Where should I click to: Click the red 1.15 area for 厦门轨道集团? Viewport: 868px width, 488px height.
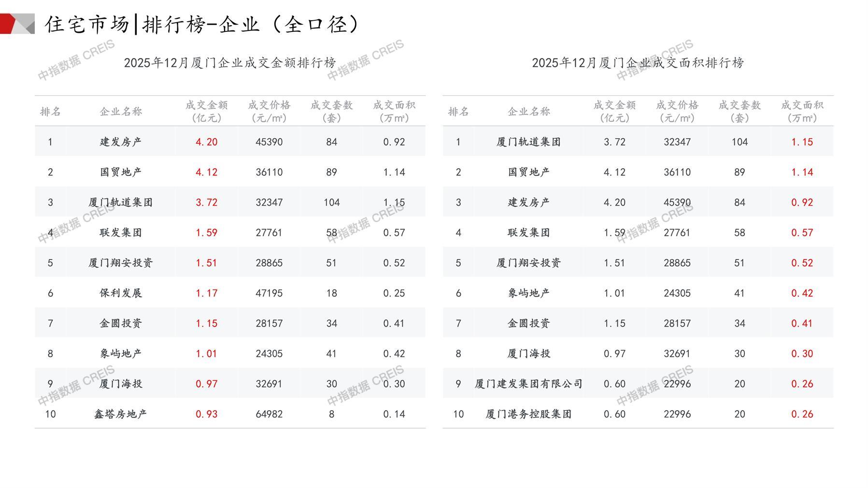pos(802,142)
